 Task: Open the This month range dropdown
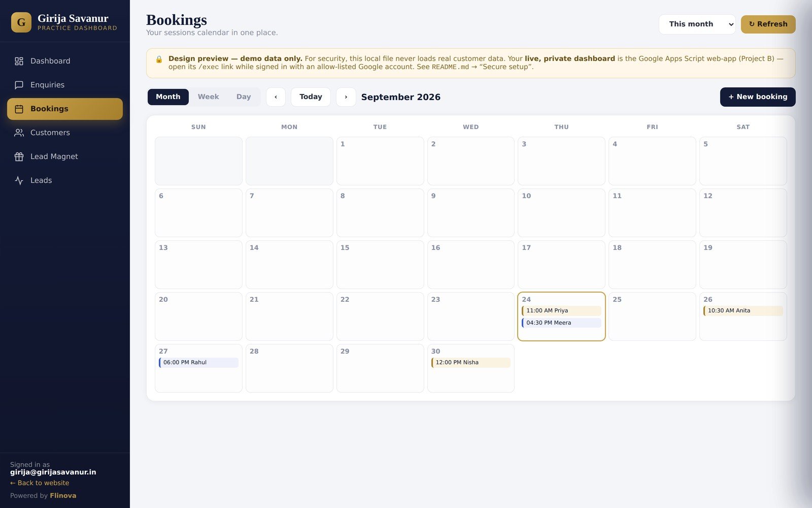(697, 24)
